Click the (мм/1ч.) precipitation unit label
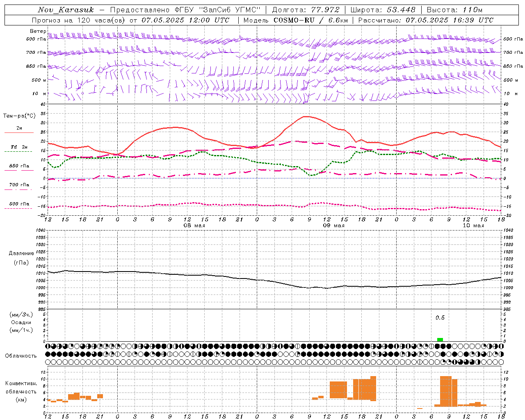Image resolution: width=525 pixels, height=420 pixels. click(x=21, y=330)
